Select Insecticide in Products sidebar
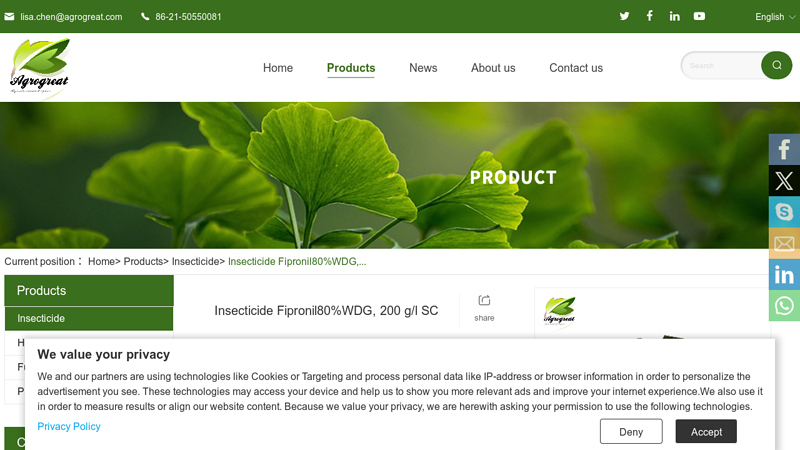 (89, 318)
